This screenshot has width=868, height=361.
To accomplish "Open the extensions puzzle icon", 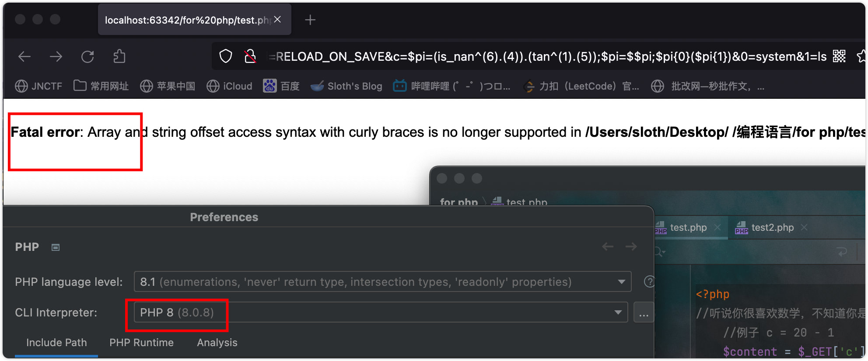I will [x=119, y=57].
